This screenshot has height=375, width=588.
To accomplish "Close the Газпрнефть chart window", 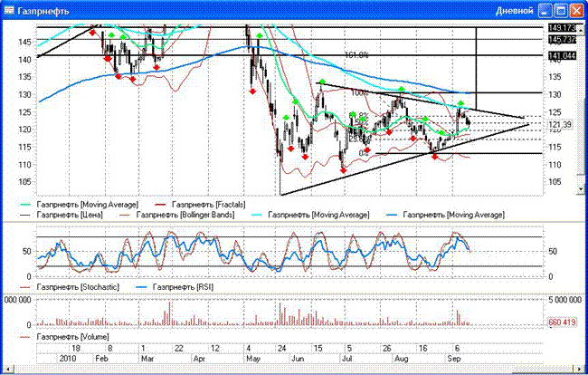I will point(577,11).
